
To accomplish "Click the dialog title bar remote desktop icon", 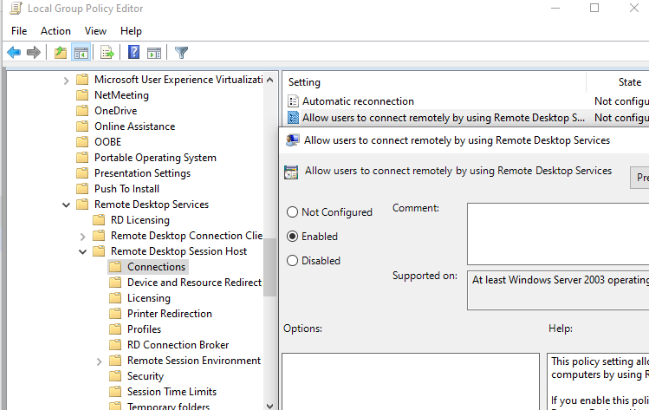I will pos(292,140).
